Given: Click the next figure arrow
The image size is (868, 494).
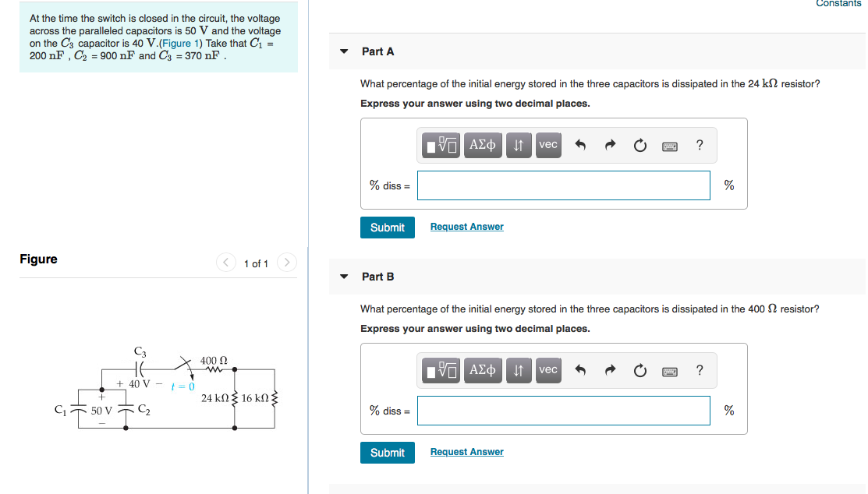Looking at the screenshot, I should click(x=286, y=263).
